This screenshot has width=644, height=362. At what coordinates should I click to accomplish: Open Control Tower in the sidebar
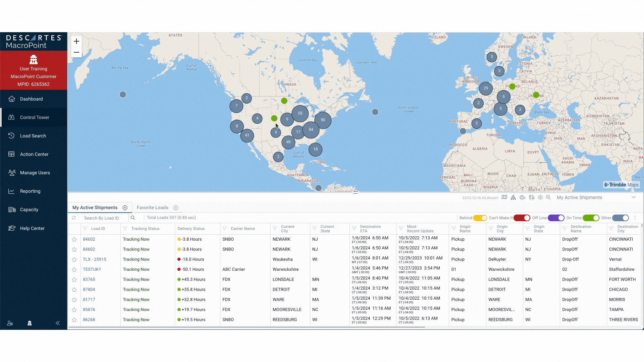(34, 117)
